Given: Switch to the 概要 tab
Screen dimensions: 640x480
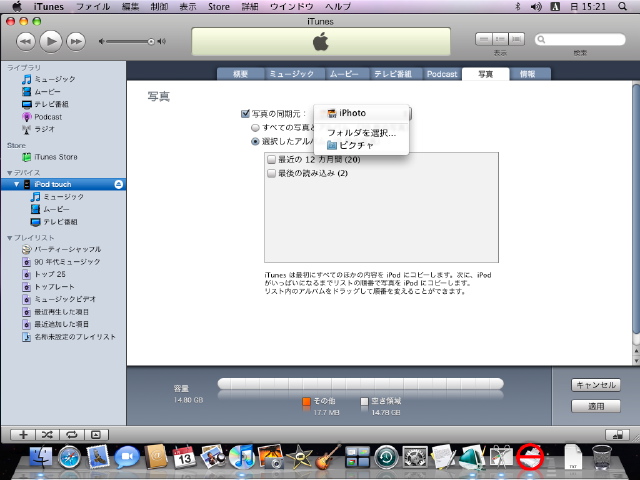Looking at the screenshot, I should click(240, 74).
